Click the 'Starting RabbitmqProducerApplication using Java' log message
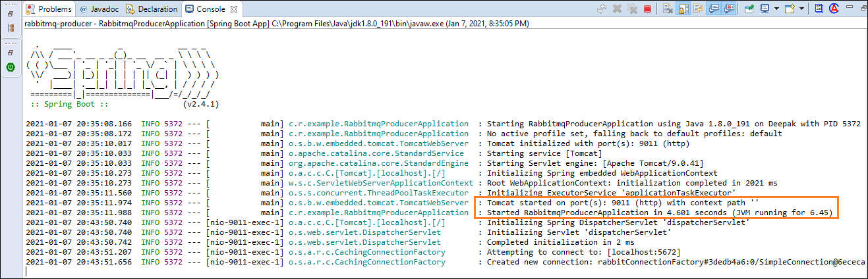The width and height of the screenshot is (868, 279). click(x=674, y=124)
